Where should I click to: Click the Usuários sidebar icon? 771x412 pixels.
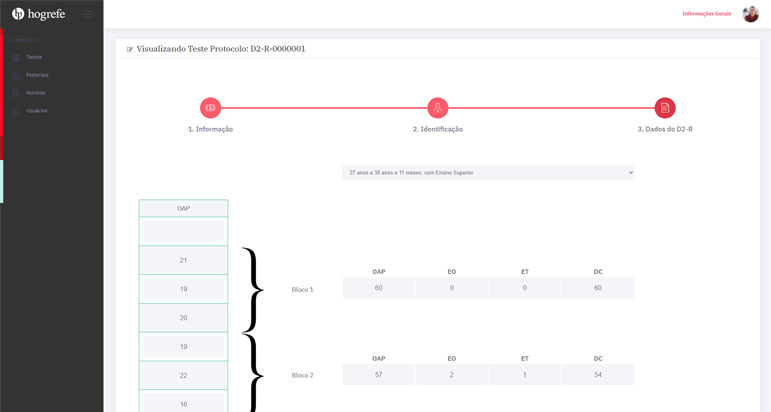pos(16,111)
